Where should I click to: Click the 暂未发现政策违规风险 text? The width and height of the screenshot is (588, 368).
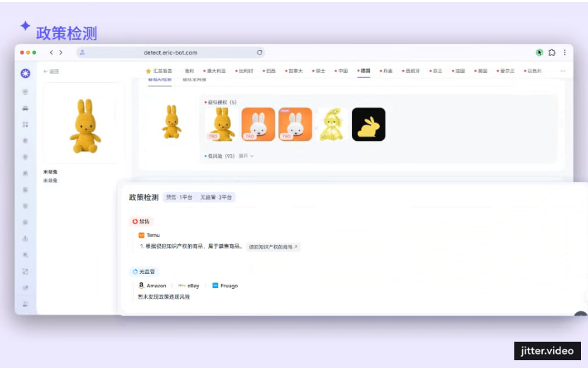point(164,297)
